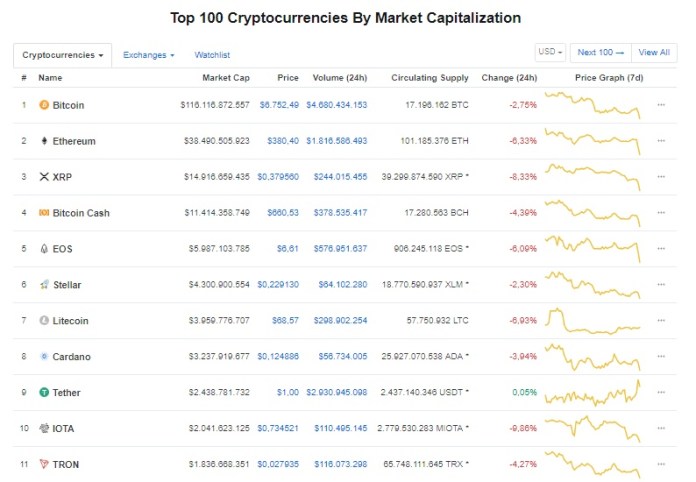This screenshot has width=696, height=482.
Task: Click the Bitcoin Cash logo icon
Action: pos(44,213)
